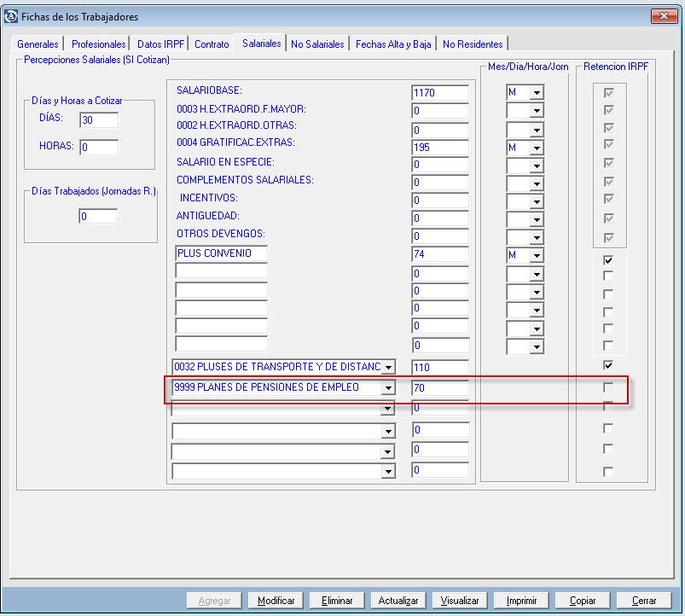Expand the 0032 PLUSES DE TRANSPORTE concept dropdown
The height and width of the screenshot is (616, 685).
tap(388, 367)
